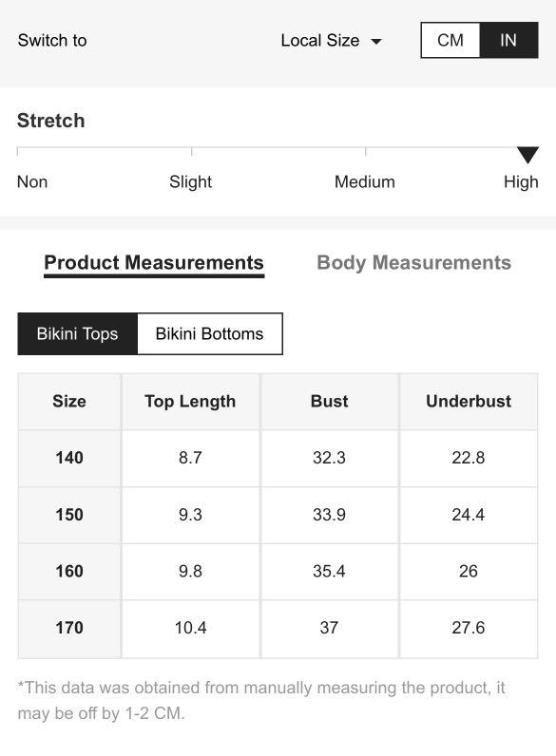Select the Bikini Tops button

point(77,333)
